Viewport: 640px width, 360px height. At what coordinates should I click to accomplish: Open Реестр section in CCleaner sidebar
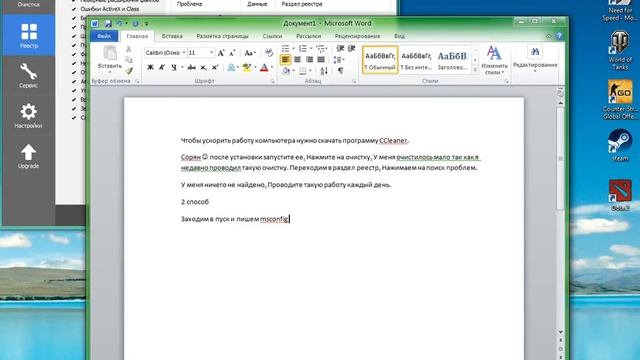[29, 36]
